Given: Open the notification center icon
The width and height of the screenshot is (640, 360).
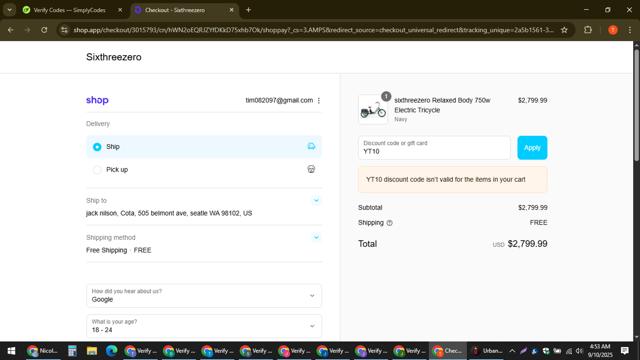Looking at the screenshot, I should (624, 351).
